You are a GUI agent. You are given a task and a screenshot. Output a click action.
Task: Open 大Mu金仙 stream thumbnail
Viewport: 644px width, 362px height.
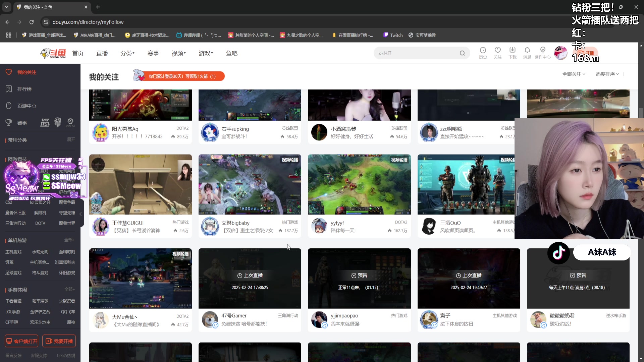click(x=141, y=278)
